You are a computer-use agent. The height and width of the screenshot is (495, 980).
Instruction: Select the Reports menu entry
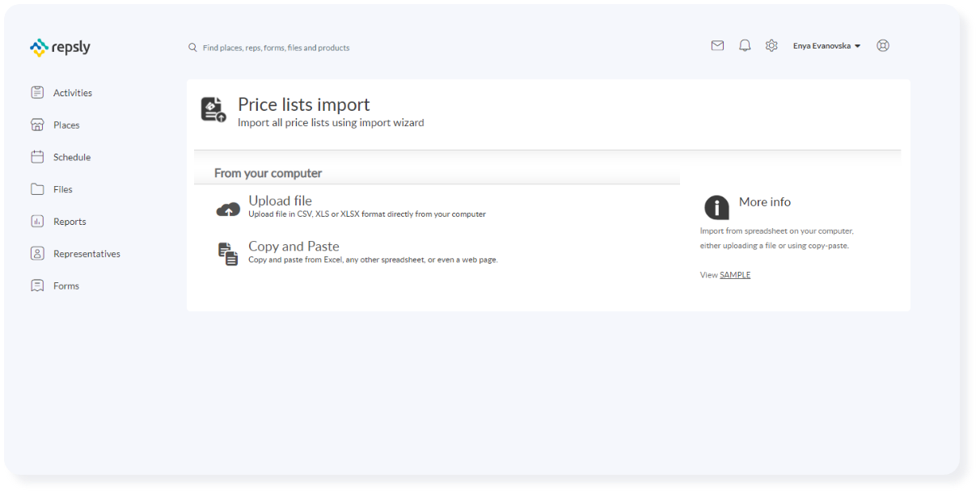pos(70,221)
